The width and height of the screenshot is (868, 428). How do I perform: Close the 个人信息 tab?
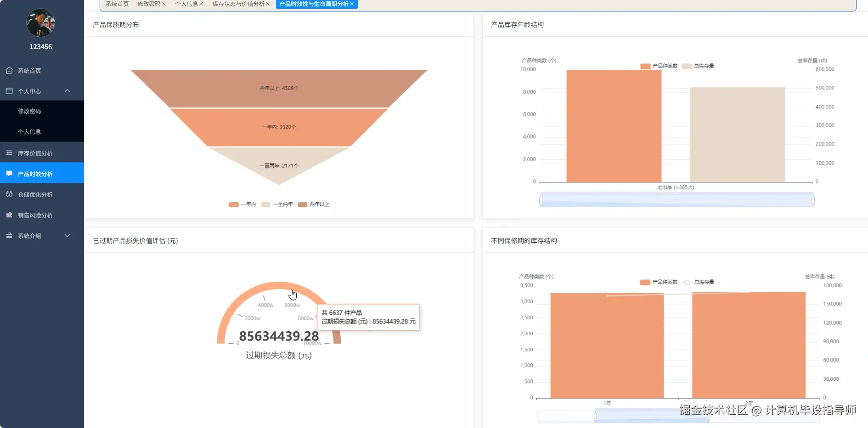click(201, 4)
